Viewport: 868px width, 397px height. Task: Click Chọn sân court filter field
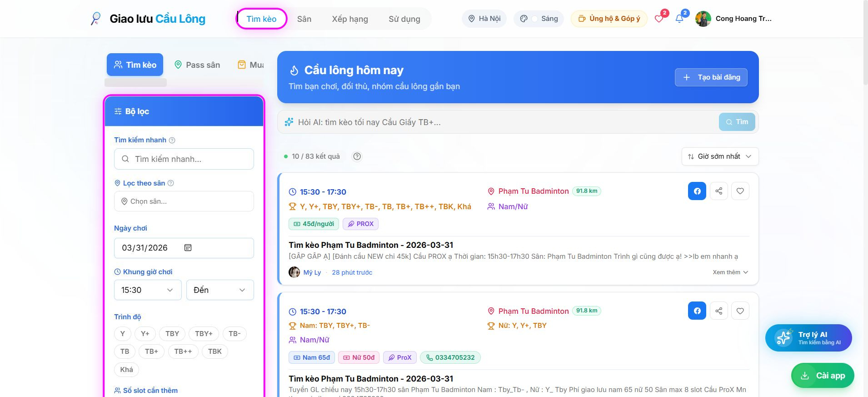click(x=184, y=201)
